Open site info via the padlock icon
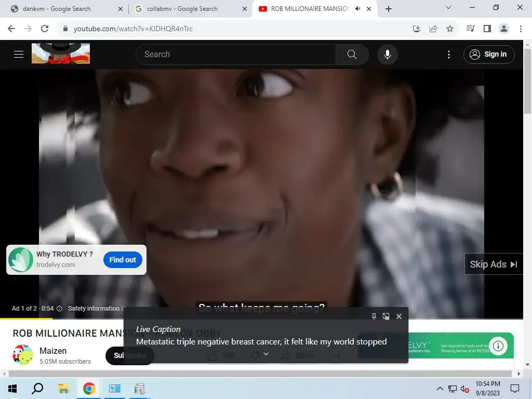Image resolution: width=532 pixels, height=399 pixels. tap(65, 29)
